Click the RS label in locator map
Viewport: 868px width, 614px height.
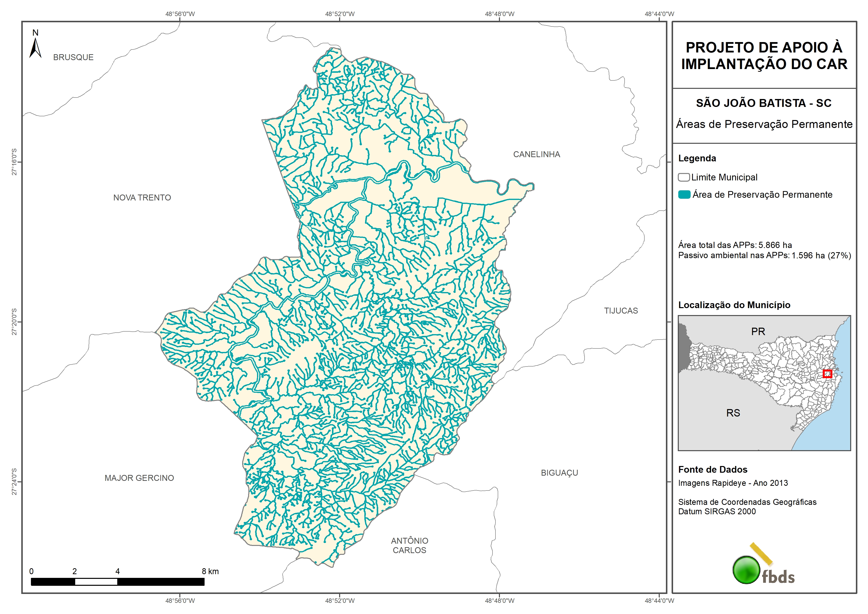click(x=733, y=413)
